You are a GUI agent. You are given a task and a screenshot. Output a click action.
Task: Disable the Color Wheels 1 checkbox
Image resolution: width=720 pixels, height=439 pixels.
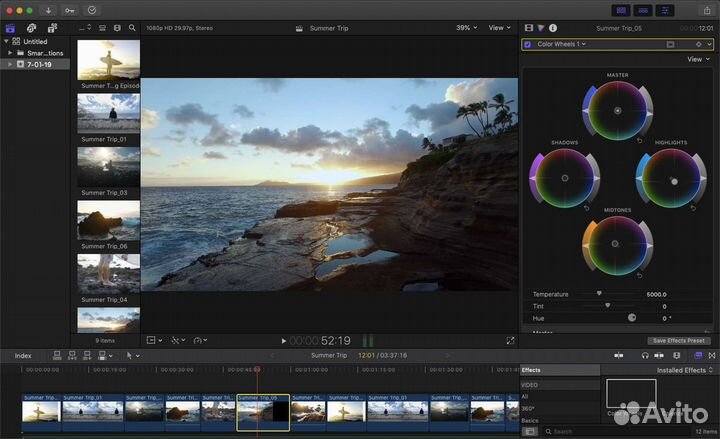tap(528, 44)
